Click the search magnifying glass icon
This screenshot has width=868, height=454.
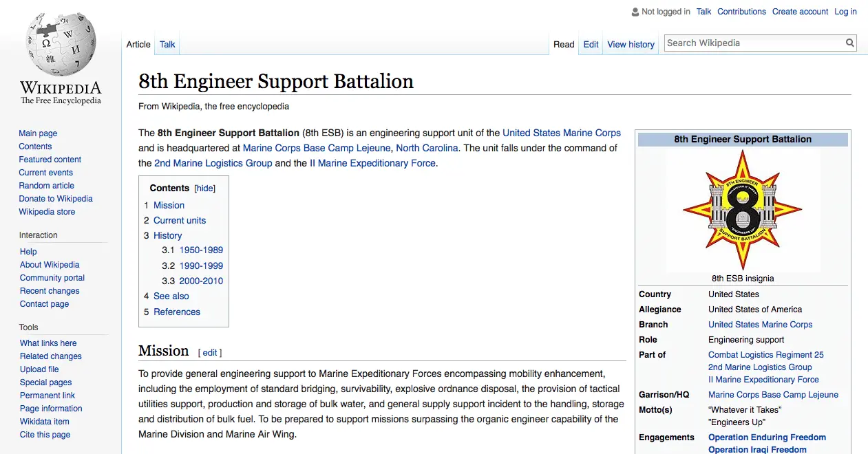click(850, 43)
